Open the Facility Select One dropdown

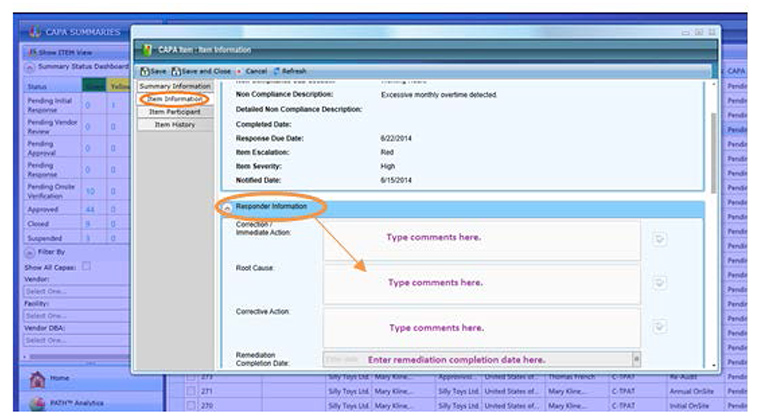(77, 316)
